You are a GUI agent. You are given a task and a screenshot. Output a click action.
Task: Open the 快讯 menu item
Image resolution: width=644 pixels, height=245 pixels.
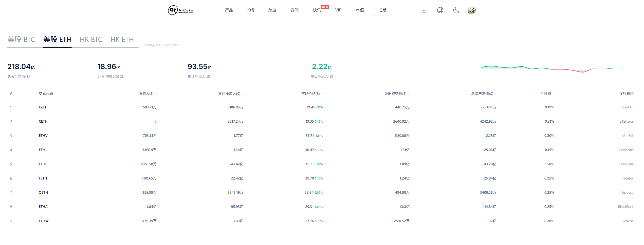317,10
